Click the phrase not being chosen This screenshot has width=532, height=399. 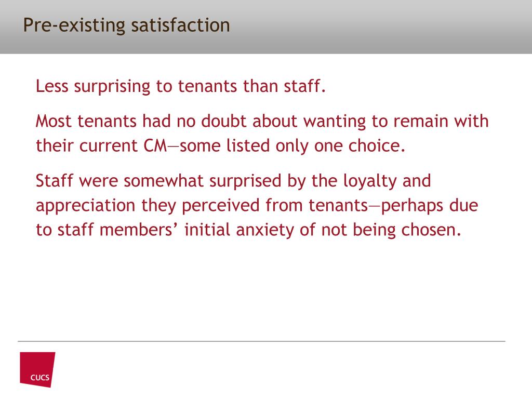coord(391,230)
